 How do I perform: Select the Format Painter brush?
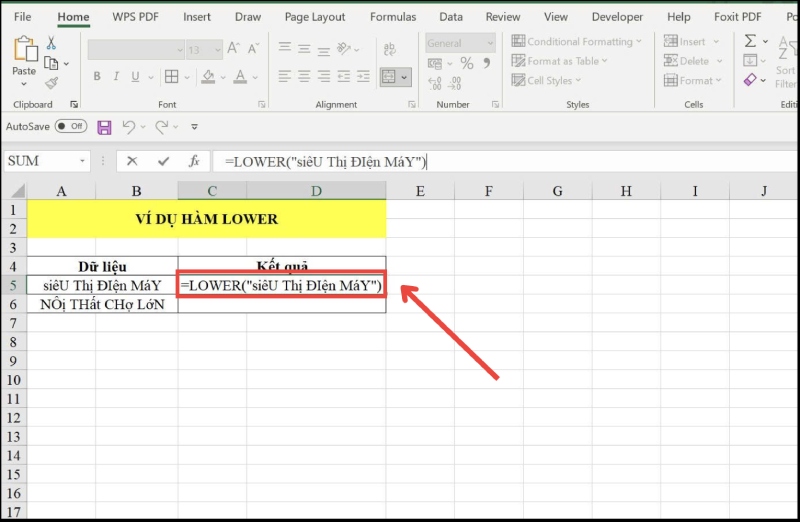tap(51, 83)
